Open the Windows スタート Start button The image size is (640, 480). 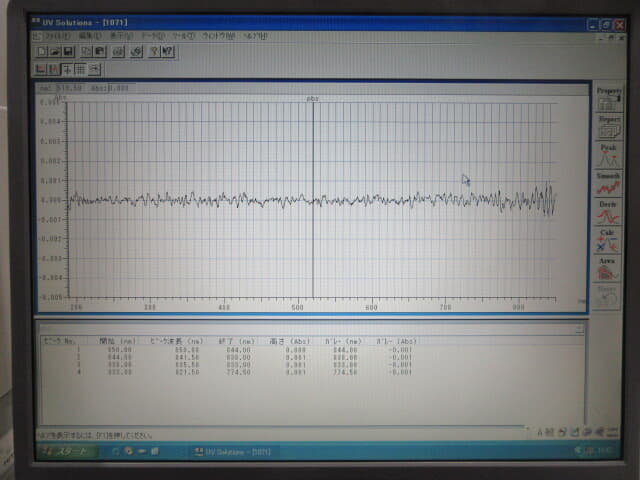click(67, 451)
